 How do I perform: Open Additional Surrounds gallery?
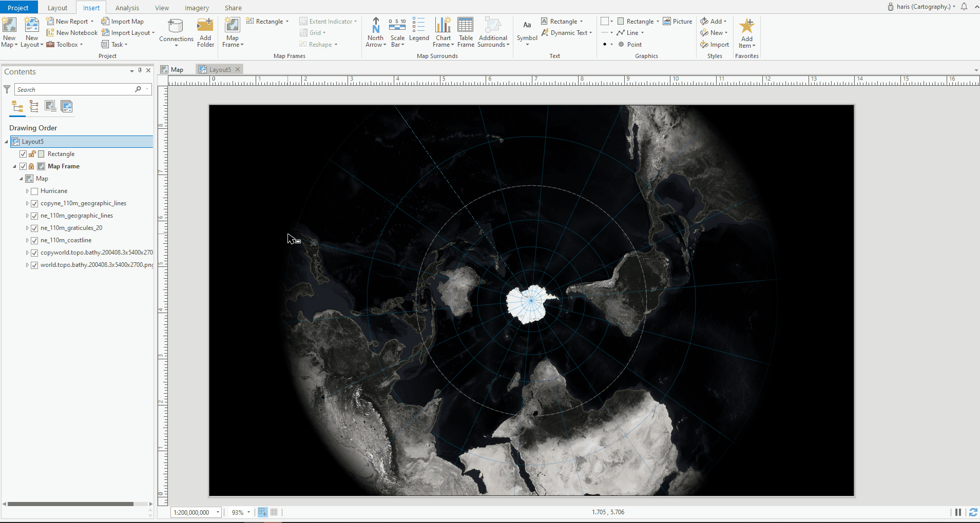pyautogui.click(x=493, y=32)
